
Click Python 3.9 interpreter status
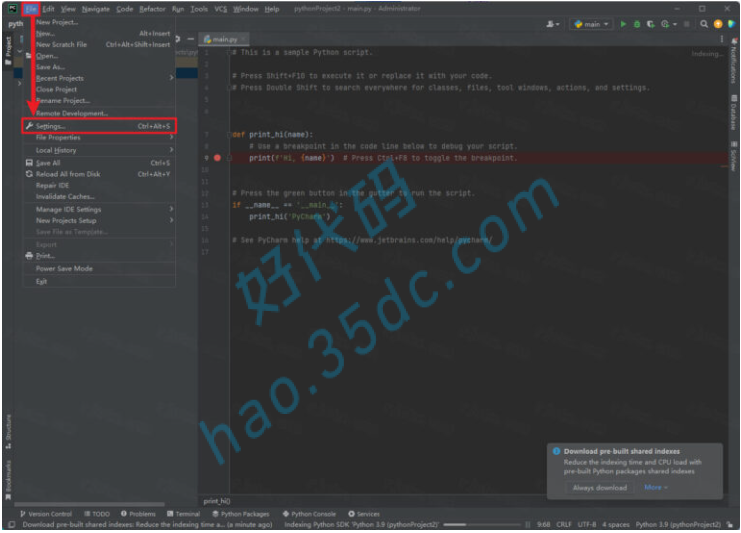click(678, 524)
